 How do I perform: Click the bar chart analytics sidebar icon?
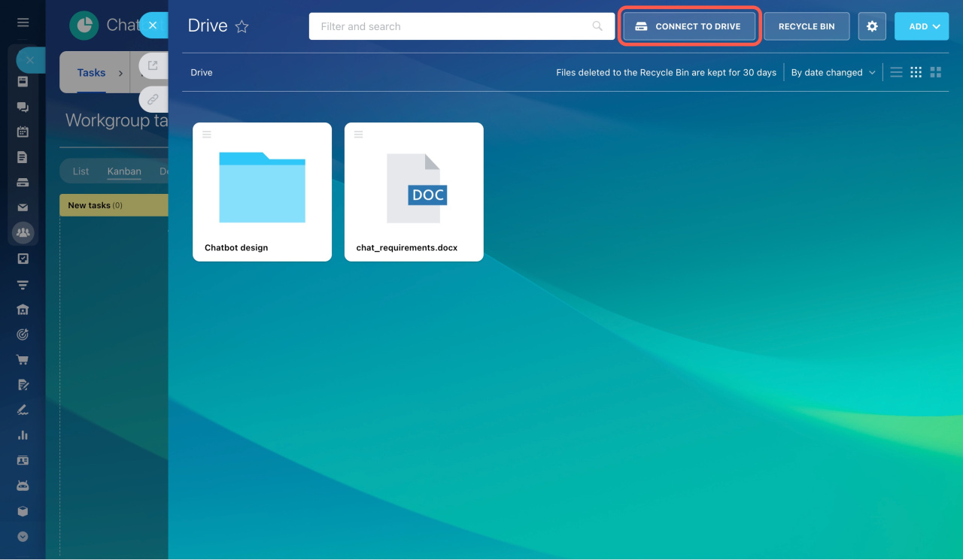(23, 435)
